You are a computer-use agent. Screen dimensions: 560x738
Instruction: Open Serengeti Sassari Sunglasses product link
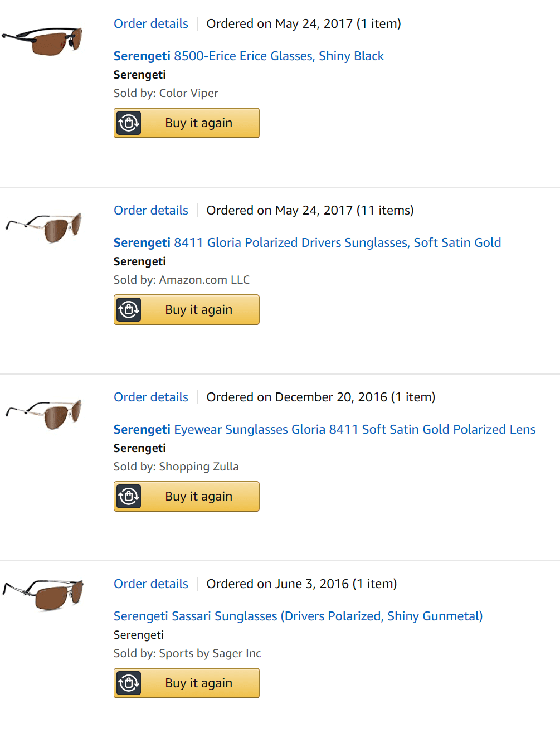tap(298, 616)
